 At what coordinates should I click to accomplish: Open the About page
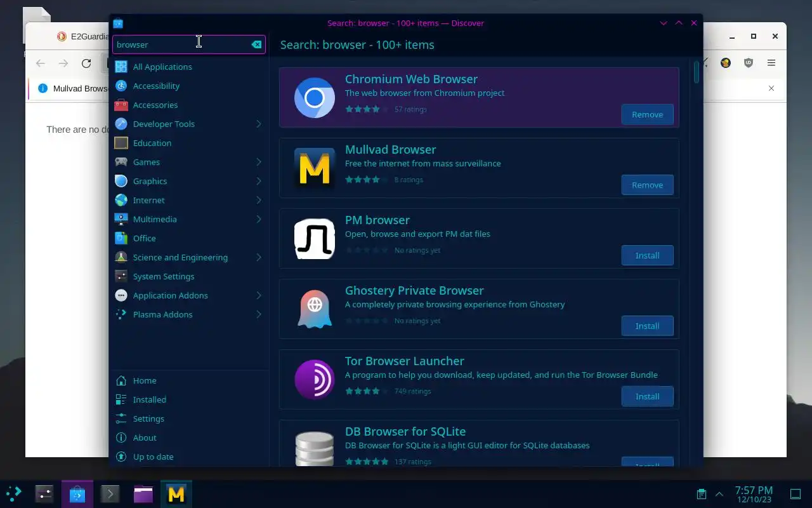pyautogui.click(x=189, y=438)
